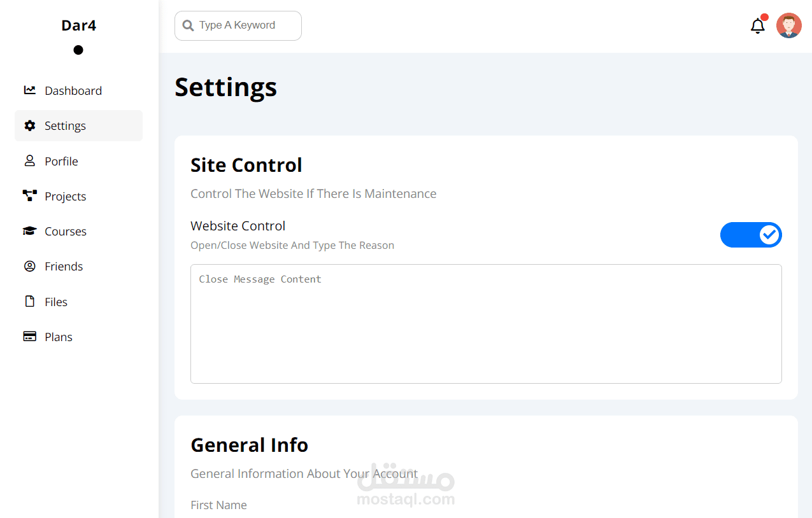This screenshot has height=518, width=812.
Task: Click the Settings gear icon
Action: (x=29, y=126)
